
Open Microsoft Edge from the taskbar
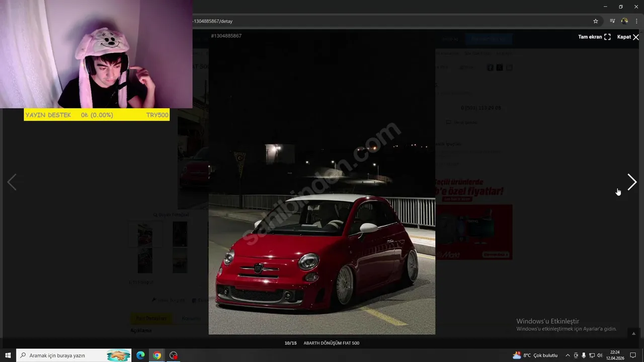click(x=140, y=355)
